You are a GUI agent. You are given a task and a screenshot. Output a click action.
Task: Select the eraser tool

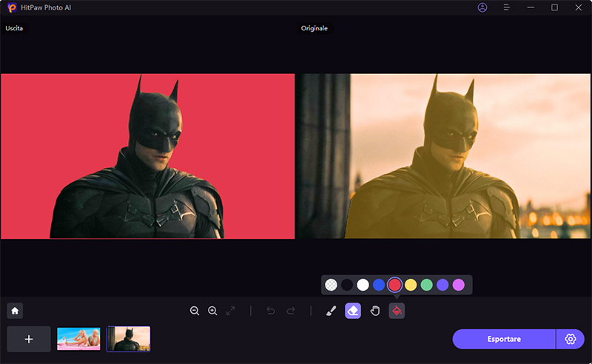point(353,311)
